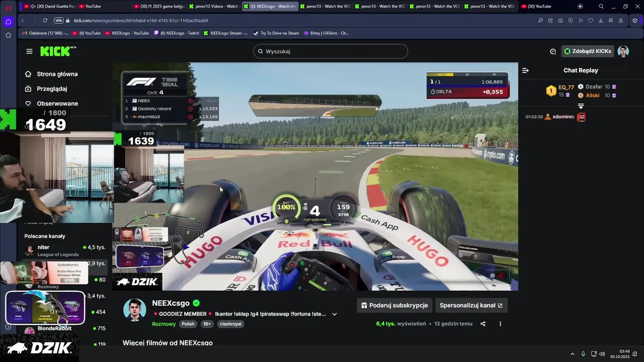Open niter recommended channel

click(x=64, y=250)
